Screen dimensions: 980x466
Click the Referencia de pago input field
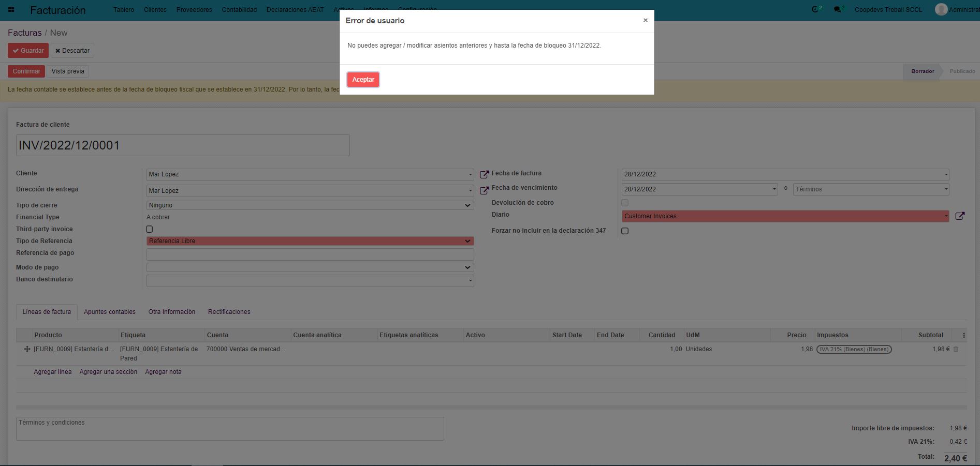click(x=310, y=254)
